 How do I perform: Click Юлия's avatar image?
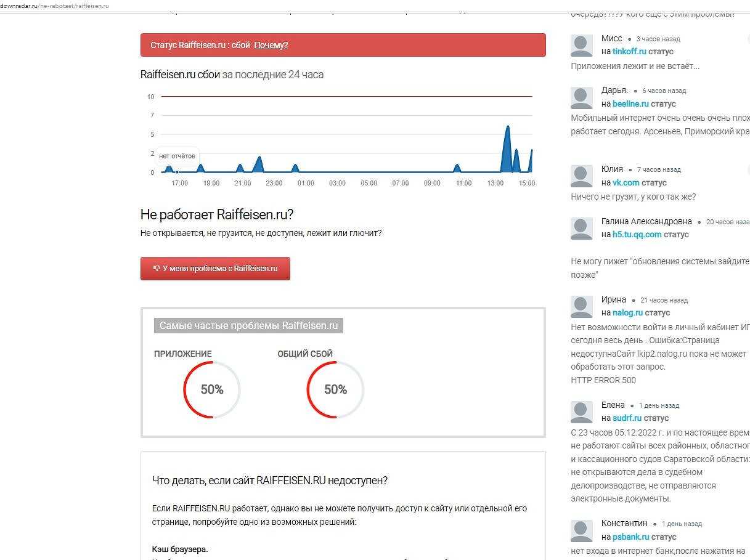[x=581, y=176]
